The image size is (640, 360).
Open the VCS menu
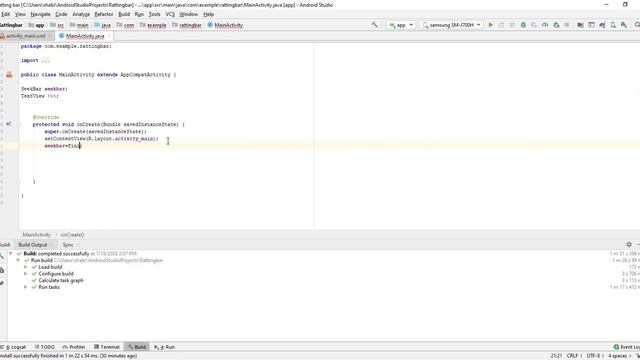(x=170, y=14)
